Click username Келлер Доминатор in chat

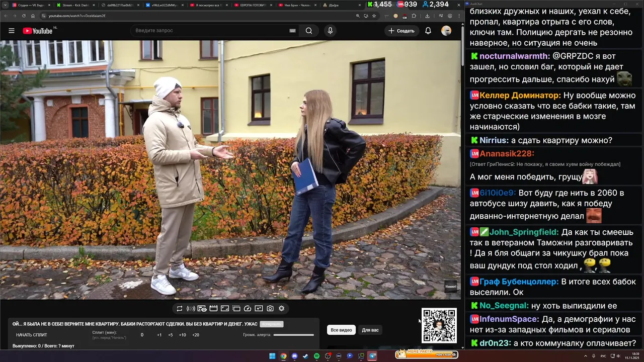coord(520,95)
